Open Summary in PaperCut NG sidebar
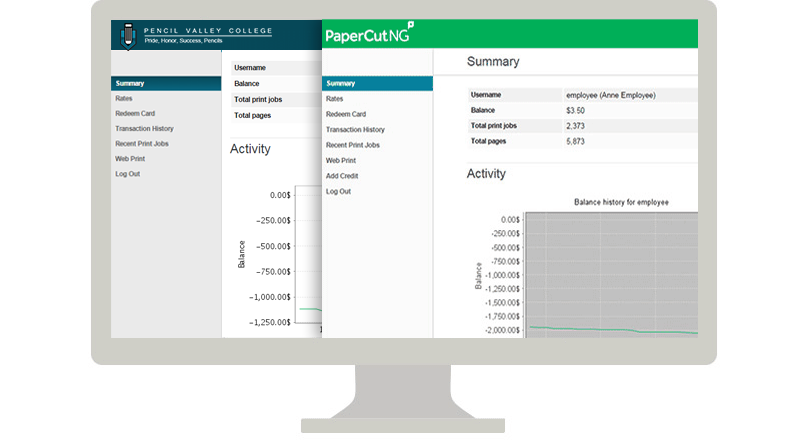 [x=377, y=83]
